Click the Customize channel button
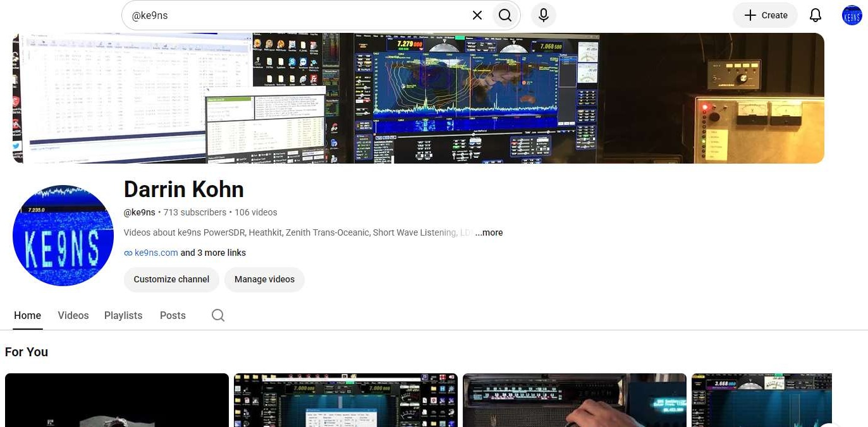The width and height of the screenshot is (868, 427). tap(171, 279)
